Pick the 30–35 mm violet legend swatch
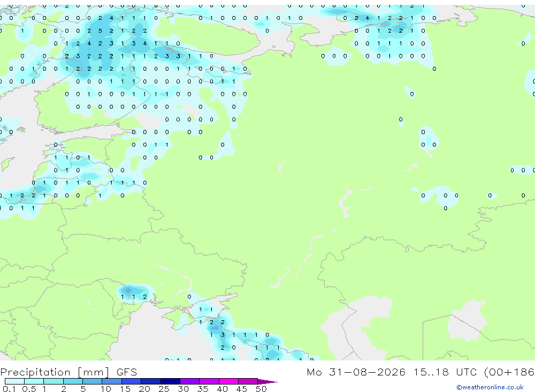Screen dimensions: 535x392 (x=189, y=381)
